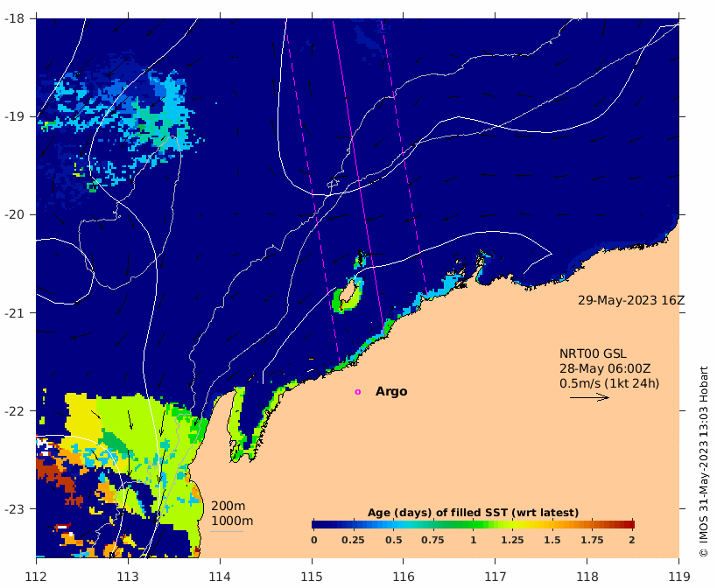Viewport: 717px width, 588px height.
Task: Click the latitude axis label '-21'
Action: point(13,313)
